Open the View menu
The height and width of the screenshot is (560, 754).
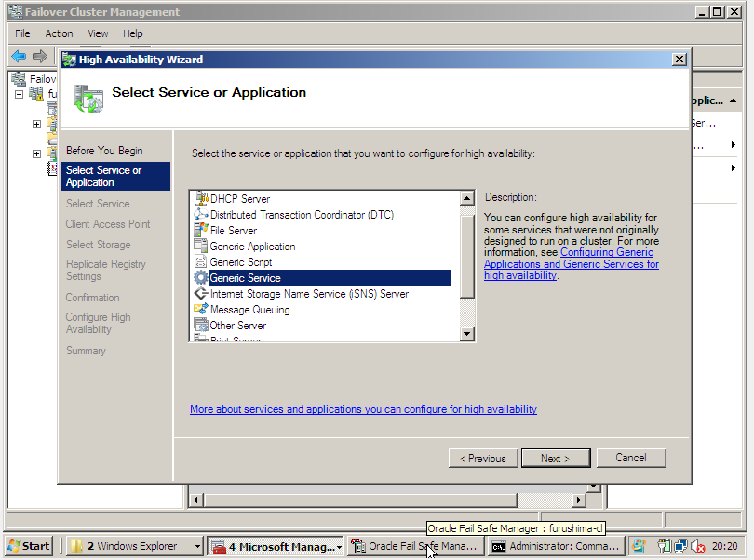(98, 33)
